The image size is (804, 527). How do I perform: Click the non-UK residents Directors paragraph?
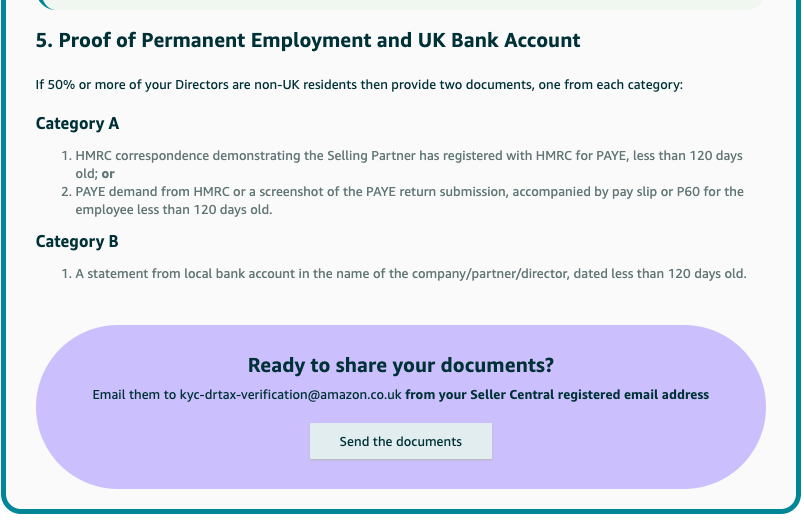(x=359, y=85)
